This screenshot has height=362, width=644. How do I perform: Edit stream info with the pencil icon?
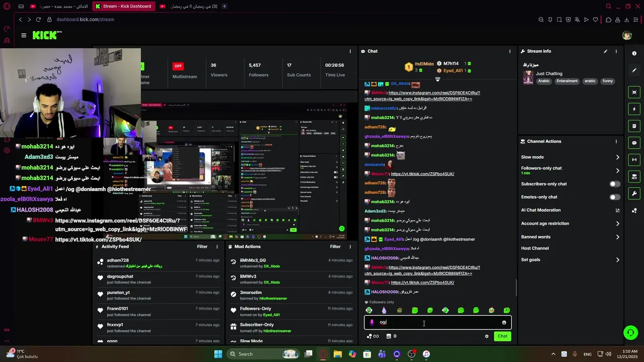[605, 51]
